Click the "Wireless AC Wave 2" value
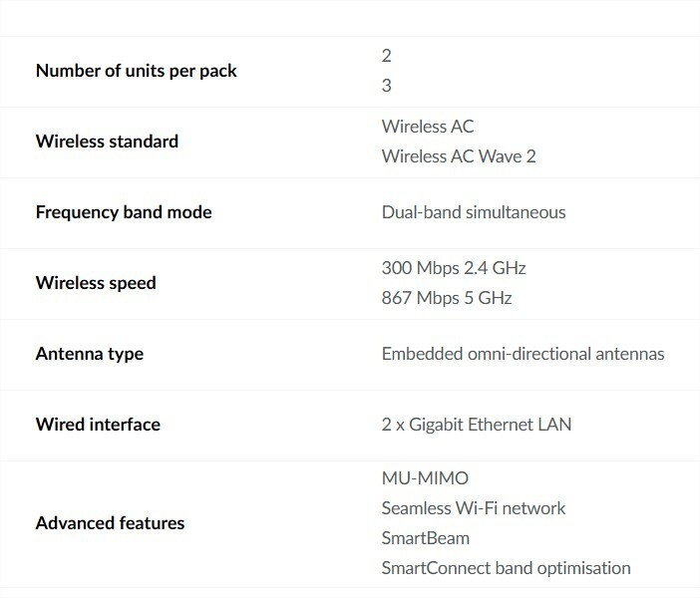700x598 pixels. click(459, 156)
